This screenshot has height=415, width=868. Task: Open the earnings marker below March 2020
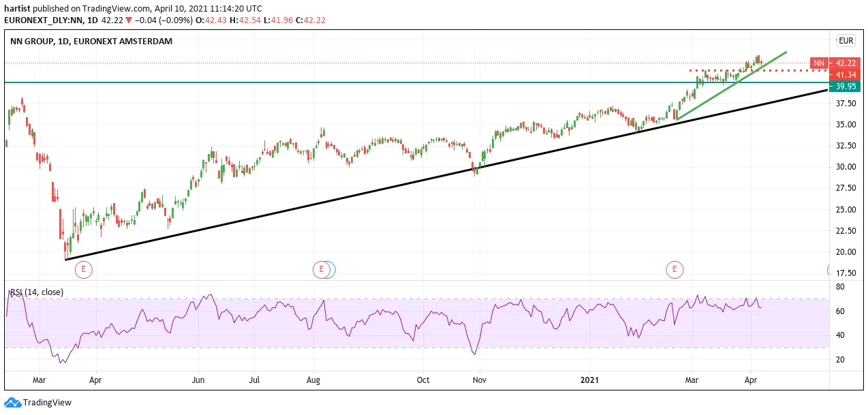[83, 270]
